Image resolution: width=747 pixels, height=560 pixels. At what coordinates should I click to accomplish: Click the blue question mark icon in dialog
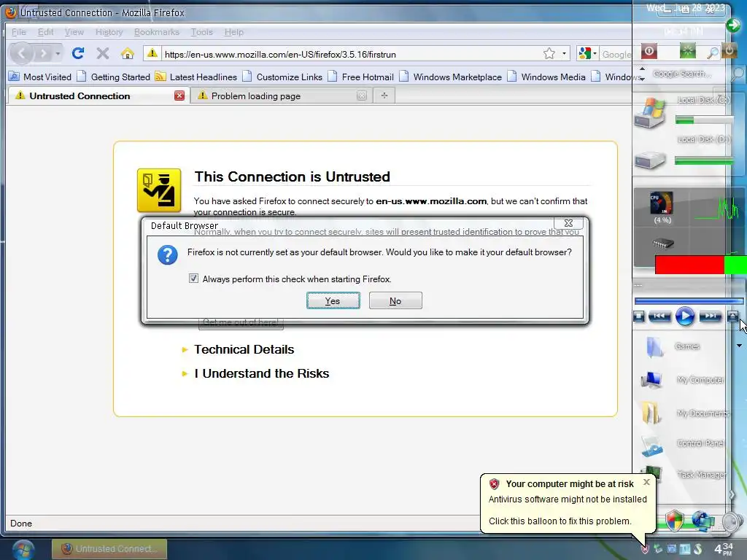[x=168, y=255]
